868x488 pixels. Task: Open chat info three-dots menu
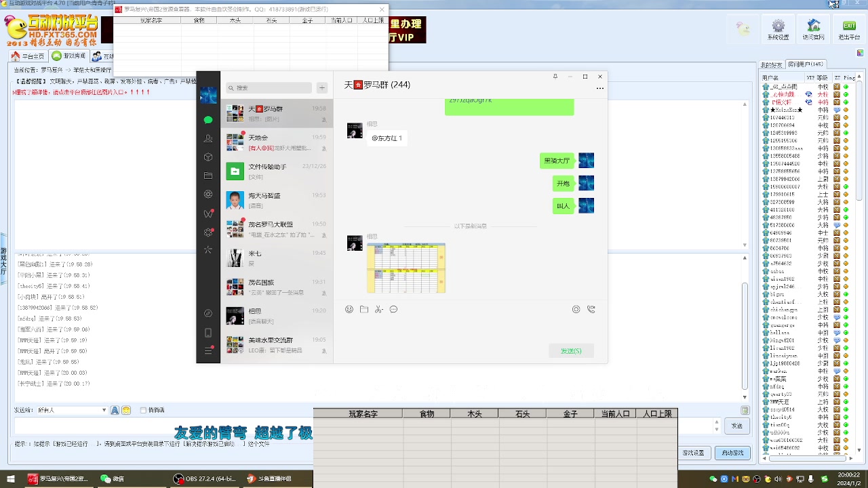click(x=599, y=88)
